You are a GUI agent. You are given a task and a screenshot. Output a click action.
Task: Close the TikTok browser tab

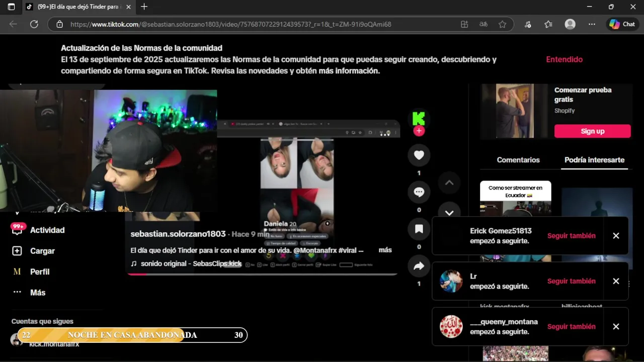click(128, 7)
